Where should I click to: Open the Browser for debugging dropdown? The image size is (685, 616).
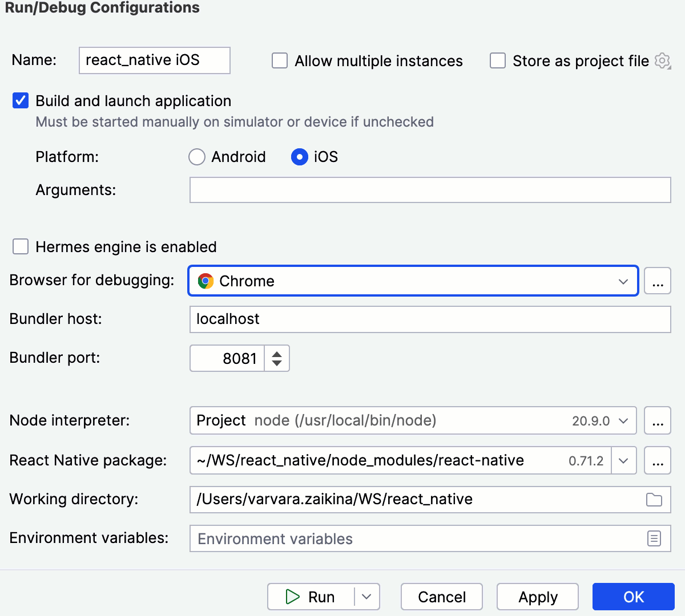tap(622, 281)
